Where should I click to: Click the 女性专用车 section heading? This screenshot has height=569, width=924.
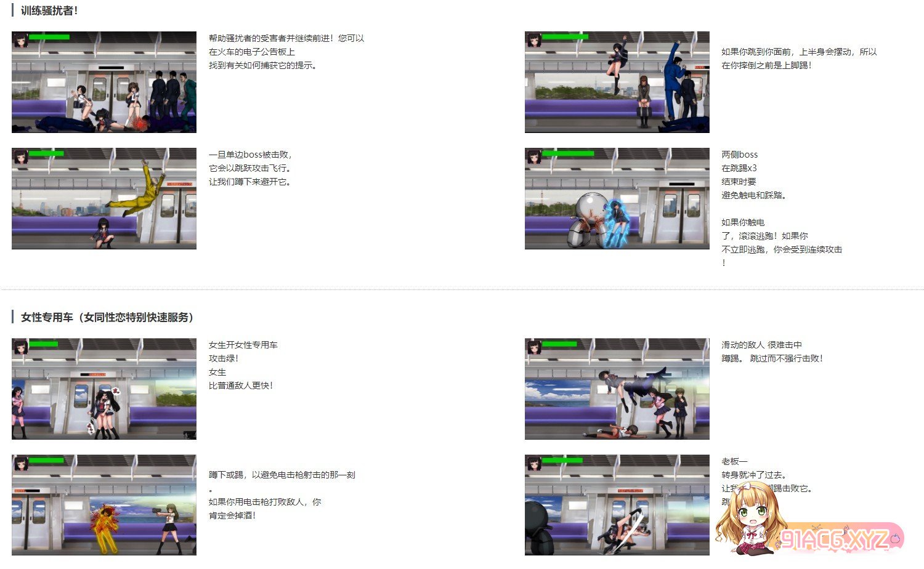pyautogui.click(x=107, y=317)
